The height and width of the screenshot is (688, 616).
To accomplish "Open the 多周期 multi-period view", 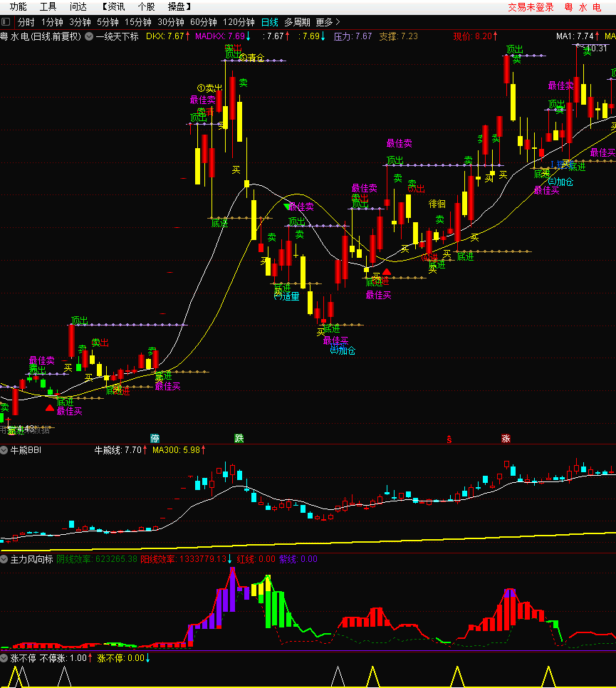I will [297, 22].
